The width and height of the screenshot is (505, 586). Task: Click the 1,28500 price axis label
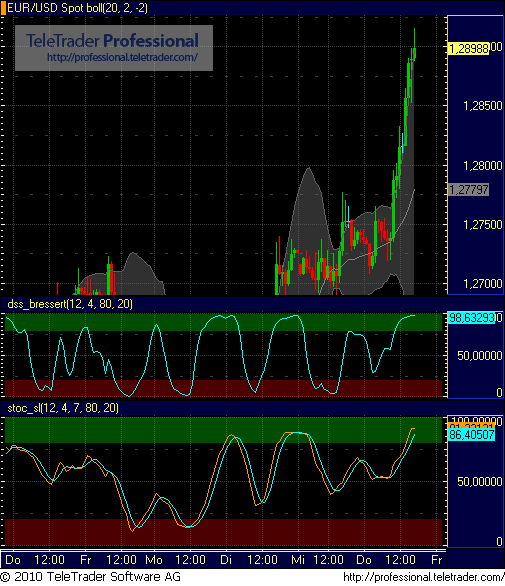pyautogui.click(x=483, y=106)
